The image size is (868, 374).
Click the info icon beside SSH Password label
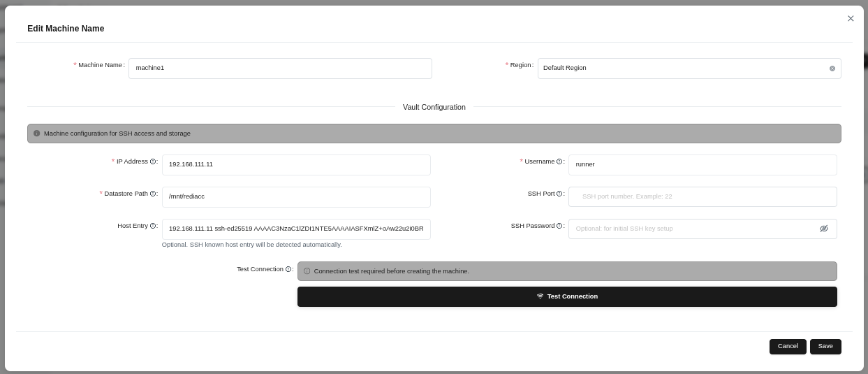click(559, 226)
